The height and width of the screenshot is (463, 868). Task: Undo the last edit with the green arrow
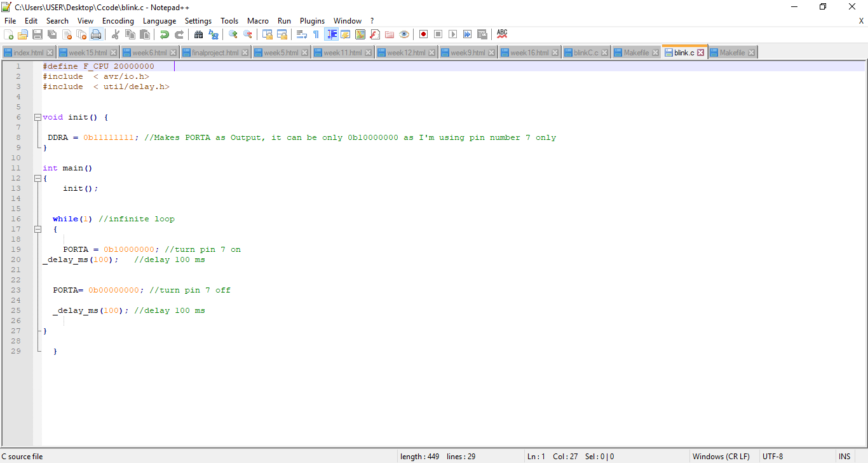click(164, 34)
